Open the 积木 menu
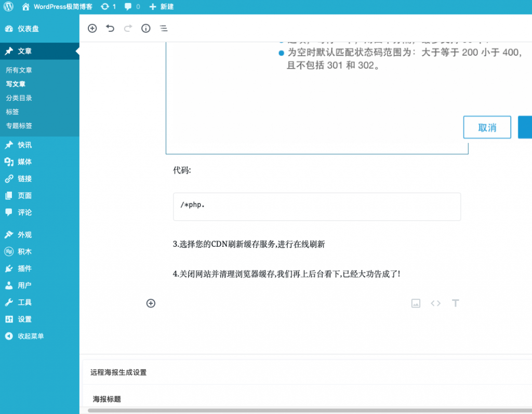Image resolution: width=532 pixels, height=414 pixels. [39, 252]
